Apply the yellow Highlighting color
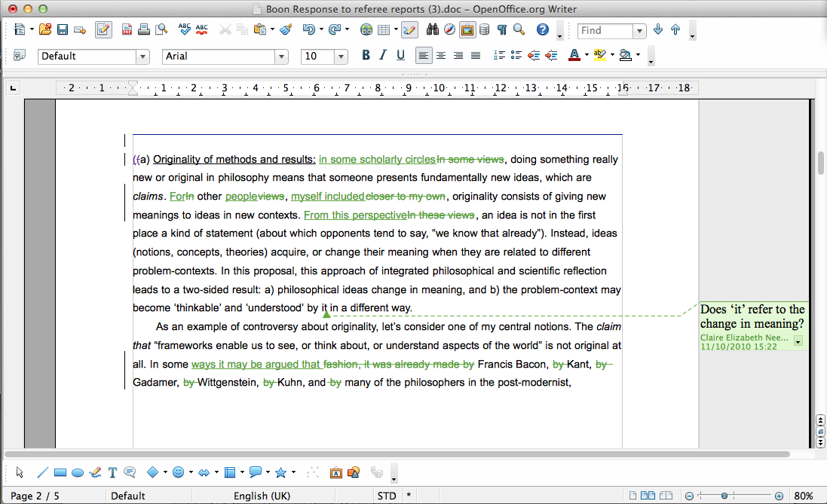This screenshot has width=827, height=504. tap(599, 55)
